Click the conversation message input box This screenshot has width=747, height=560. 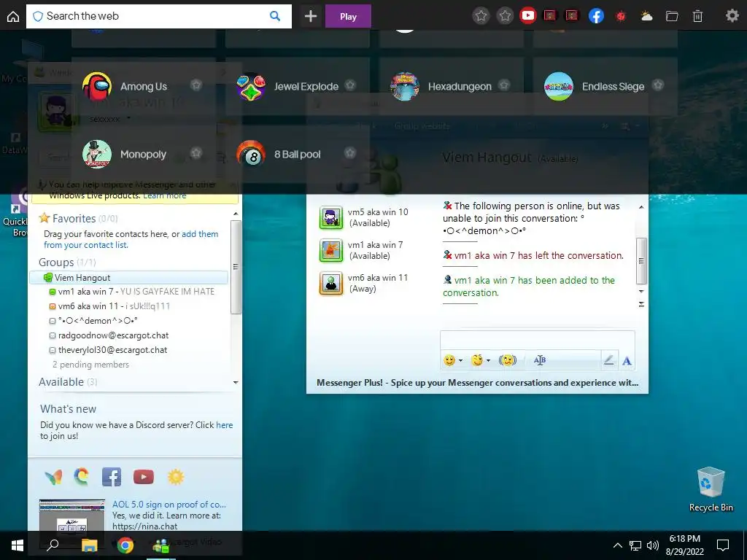538,341
